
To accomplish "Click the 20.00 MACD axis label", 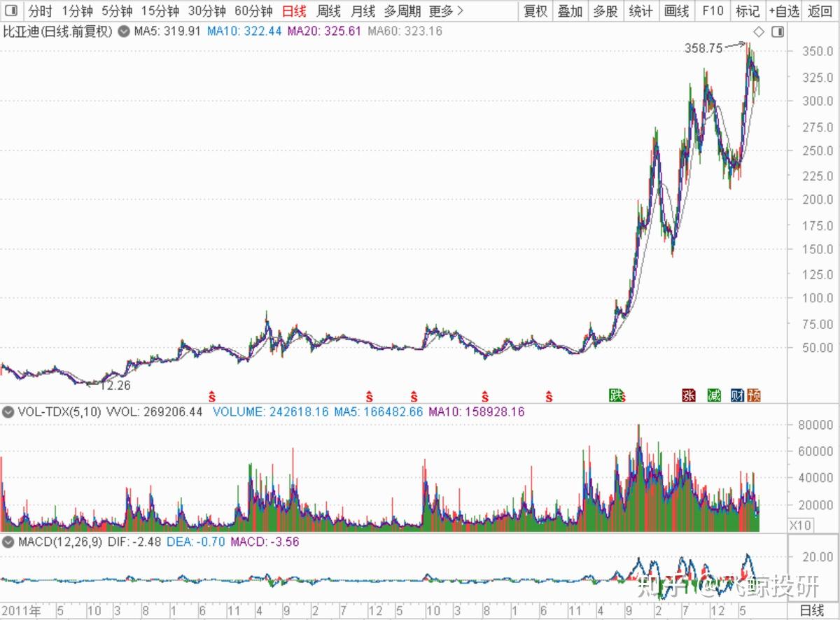I will [x=818, y=556].
